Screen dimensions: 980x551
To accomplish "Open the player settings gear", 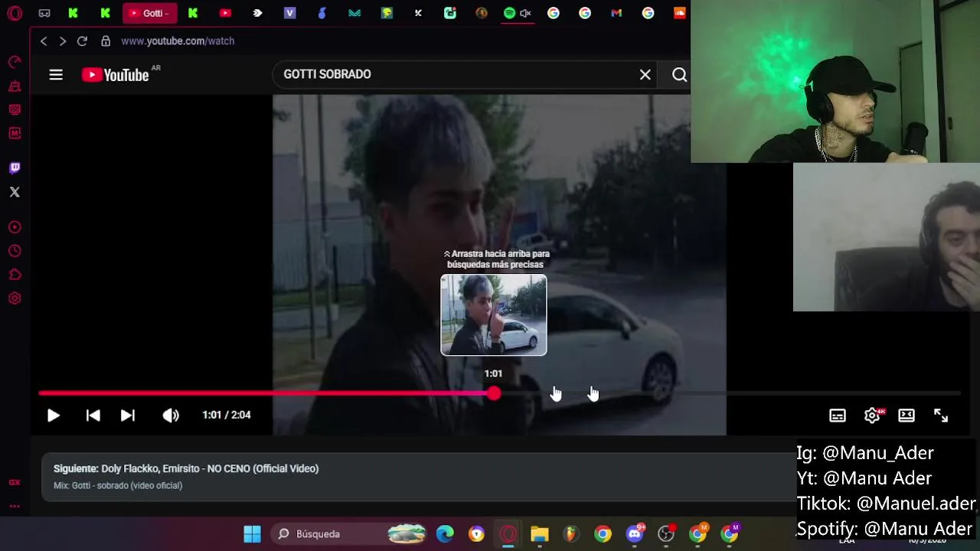I will coord(872,416).
